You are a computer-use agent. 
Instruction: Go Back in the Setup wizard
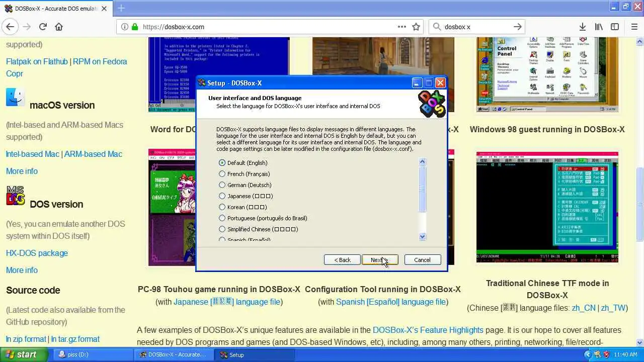(342, 260)
